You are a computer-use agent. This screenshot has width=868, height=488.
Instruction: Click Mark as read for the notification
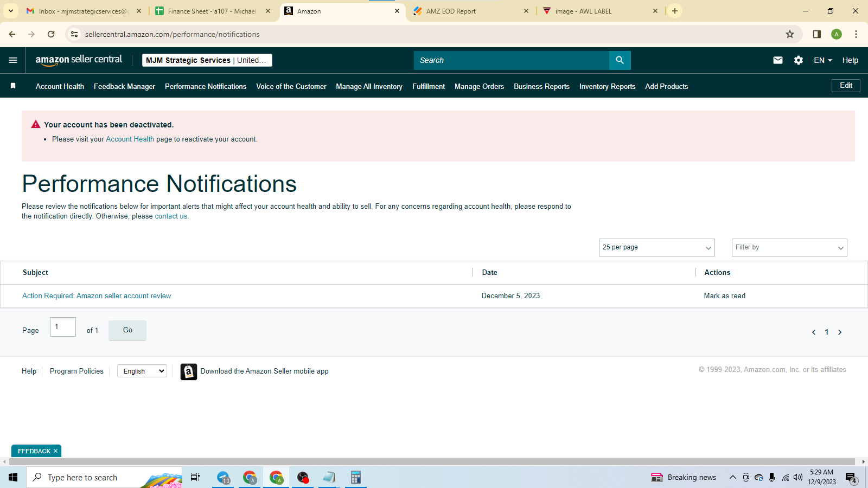click(x=724, y=296)
